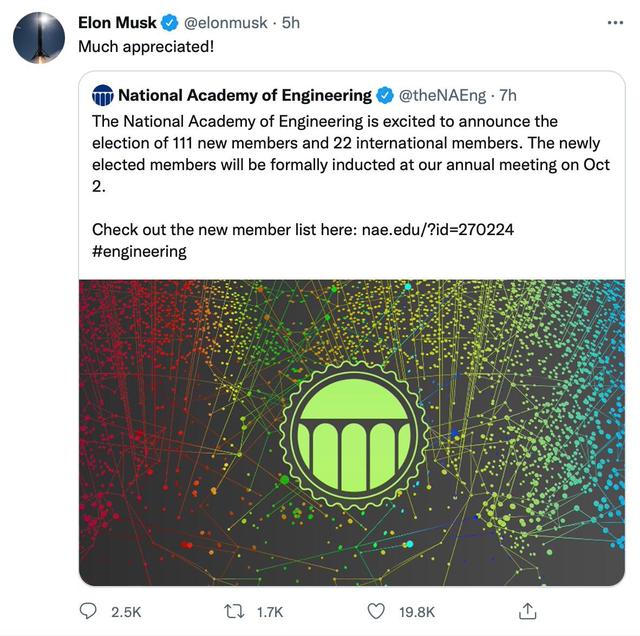Screen dimensions: 640x636
Task: Click Elon Musk's rocket profile picture
Action: click(x=38, y=37)
